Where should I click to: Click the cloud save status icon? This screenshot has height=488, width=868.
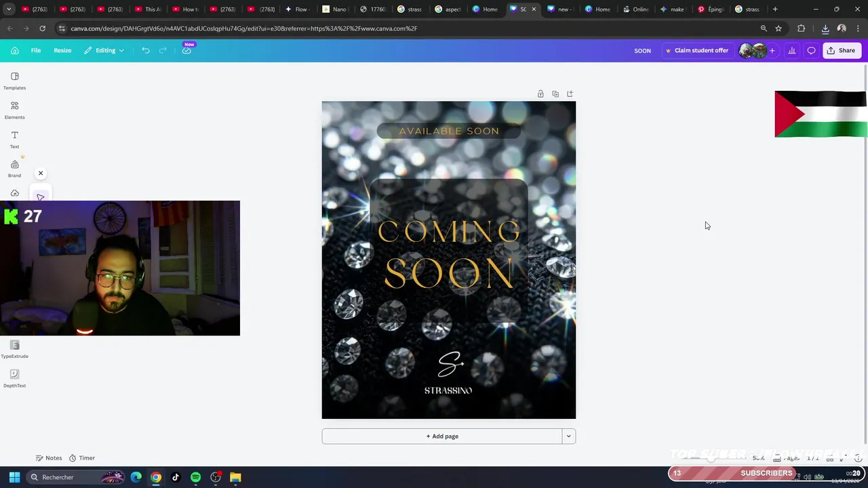[x=186, y=50]
